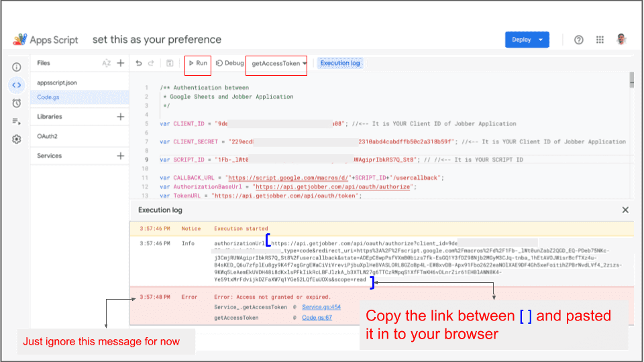Select the Editor code icon in sidebar
This screenshot has height=362, width=644.
coord(17,85)
